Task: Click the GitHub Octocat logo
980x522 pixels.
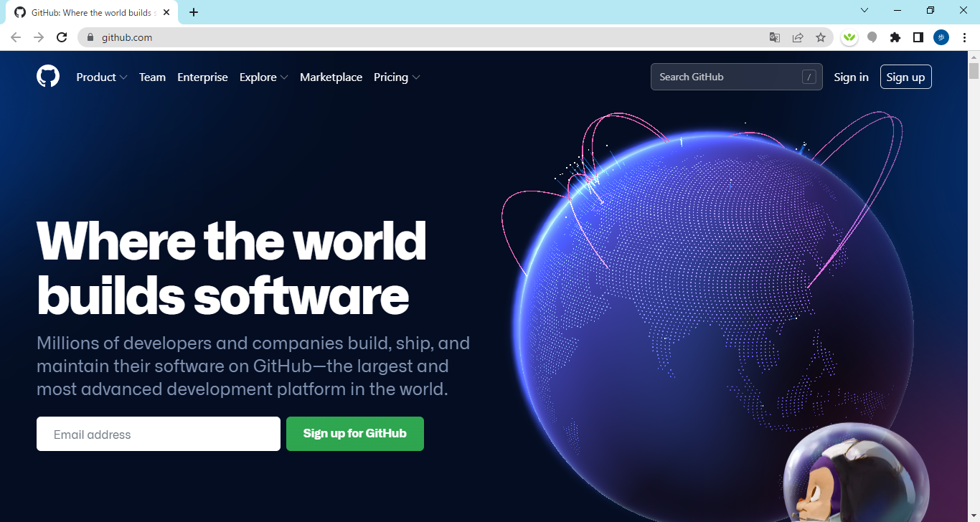Action: point(48,77)
